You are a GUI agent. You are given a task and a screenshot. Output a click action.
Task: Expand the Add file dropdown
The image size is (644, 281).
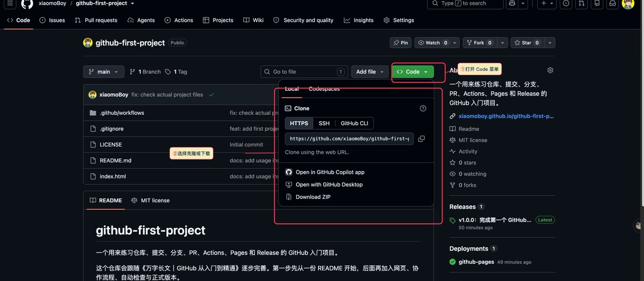370,72
